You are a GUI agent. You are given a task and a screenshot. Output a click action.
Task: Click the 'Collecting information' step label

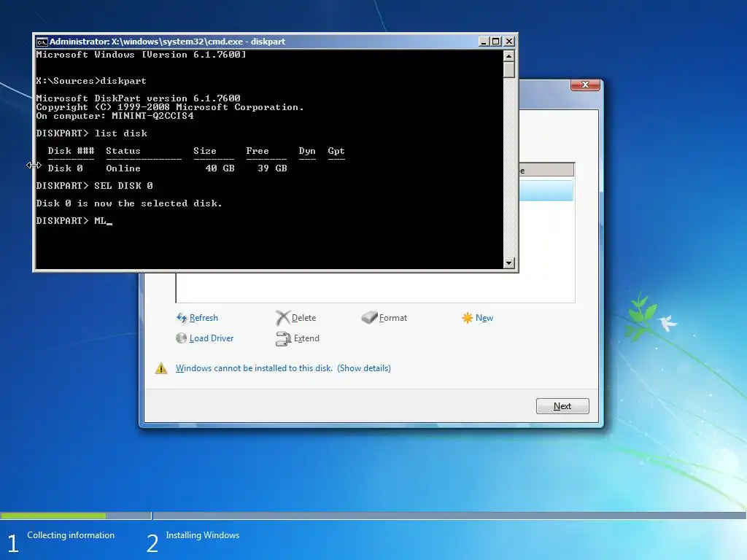point(71,535)
